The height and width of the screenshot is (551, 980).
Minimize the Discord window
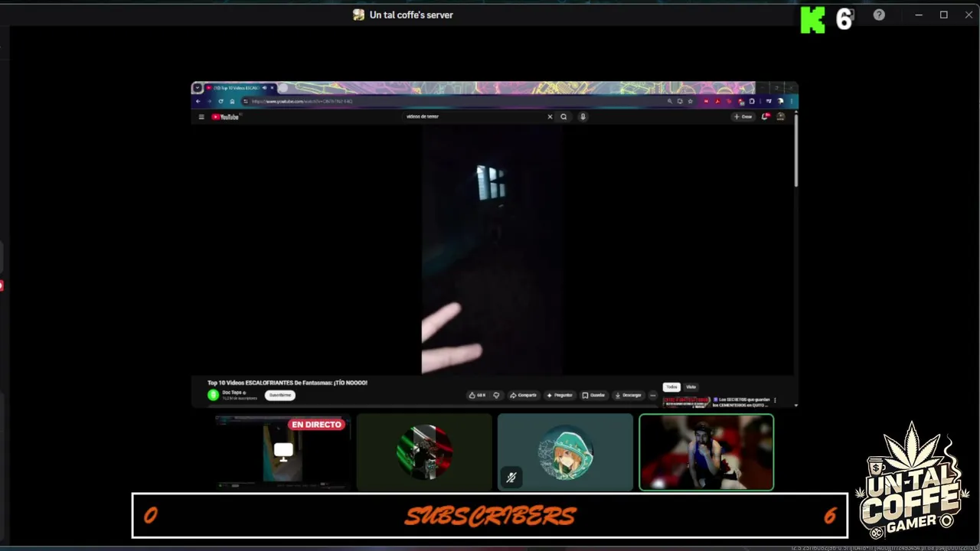tap(919, 15)
